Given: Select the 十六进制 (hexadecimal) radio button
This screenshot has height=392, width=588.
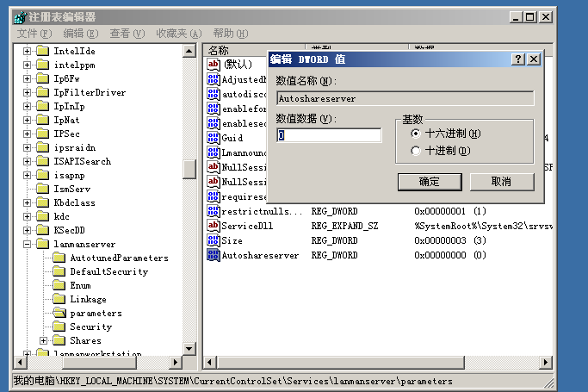Looking at the screenshot, I should click(416, 134).
